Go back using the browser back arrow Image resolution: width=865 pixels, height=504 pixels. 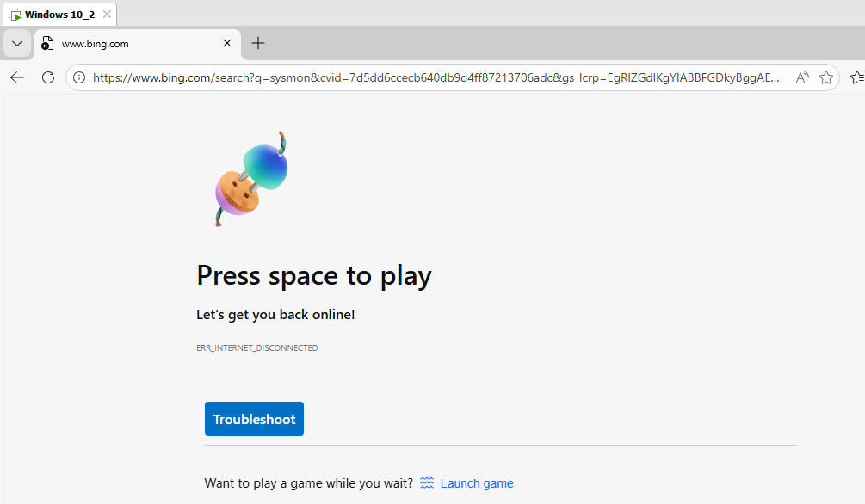17,77
